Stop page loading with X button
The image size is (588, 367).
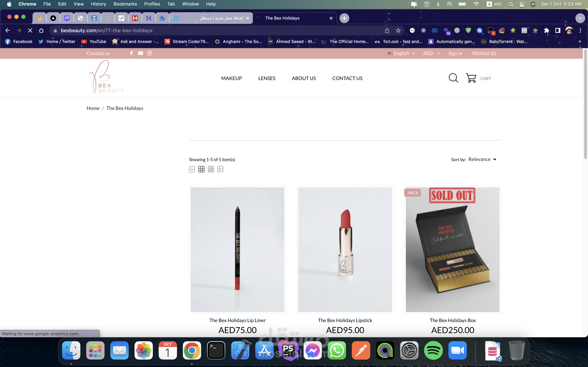[x=30, y=31]
